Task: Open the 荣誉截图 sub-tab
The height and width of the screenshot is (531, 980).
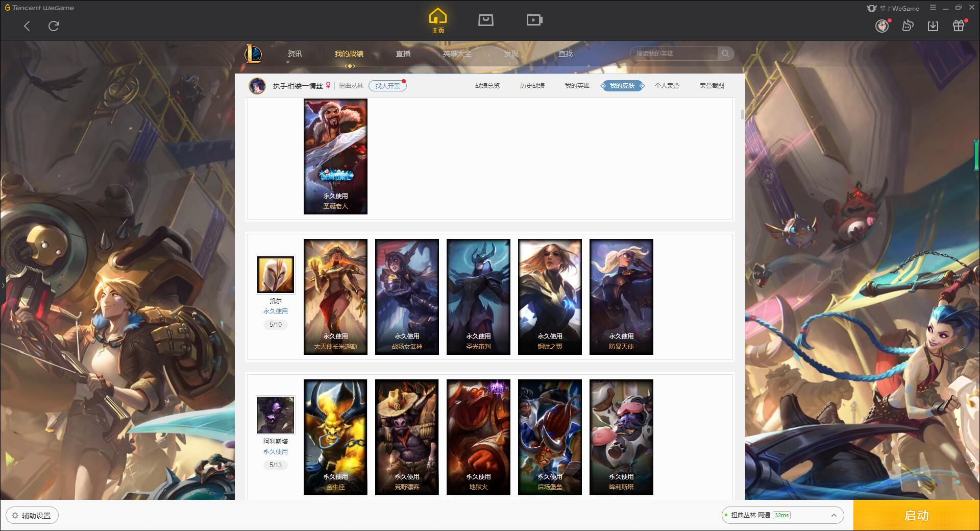Action: click(x=712, y=86)
